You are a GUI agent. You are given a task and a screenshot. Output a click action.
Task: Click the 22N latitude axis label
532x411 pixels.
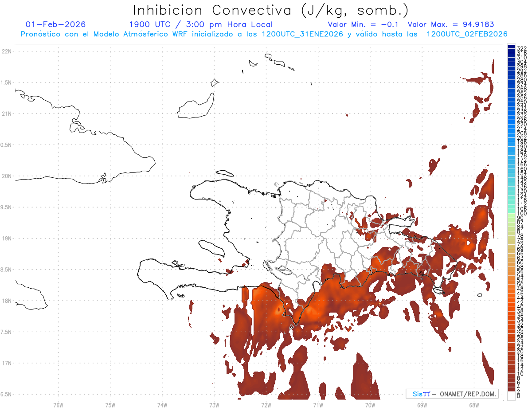(x=6, y=51)
